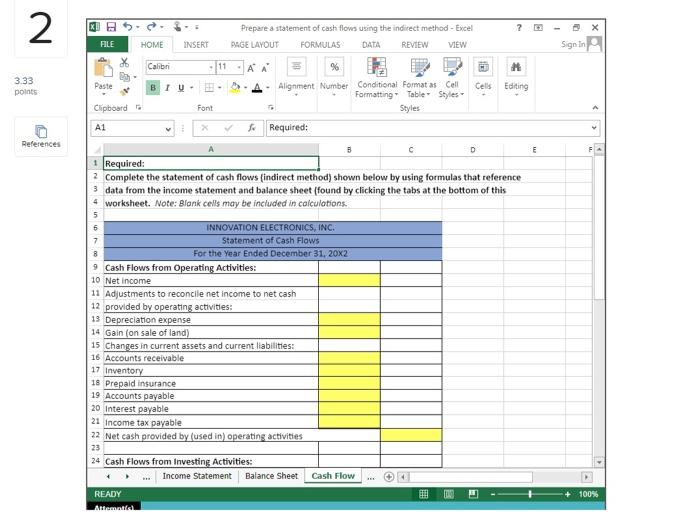The height and width of the screenshot is (520, 700).
Task: Open fill color dropdown arrow
Action: (246, 87)
